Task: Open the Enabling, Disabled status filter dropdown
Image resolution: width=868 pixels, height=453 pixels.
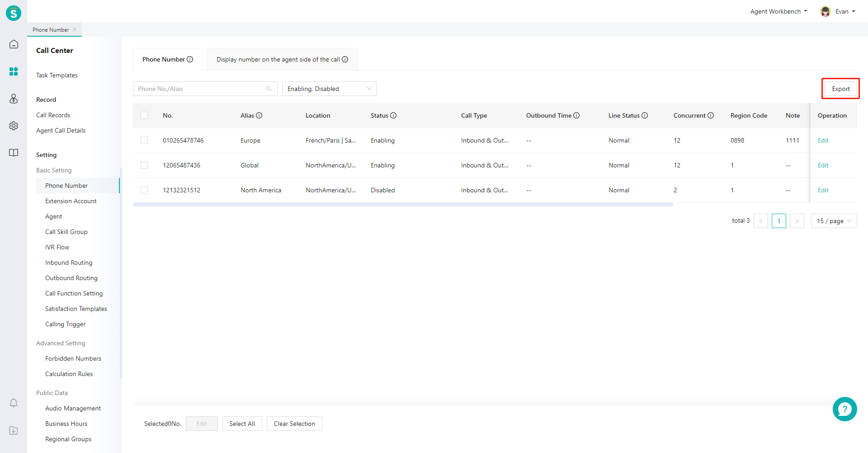Action: pyautogui.click(x=330, y=89)
